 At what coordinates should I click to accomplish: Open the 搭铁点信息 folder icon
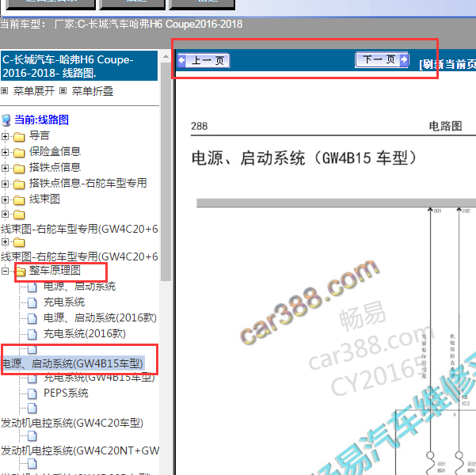point(19,169)
